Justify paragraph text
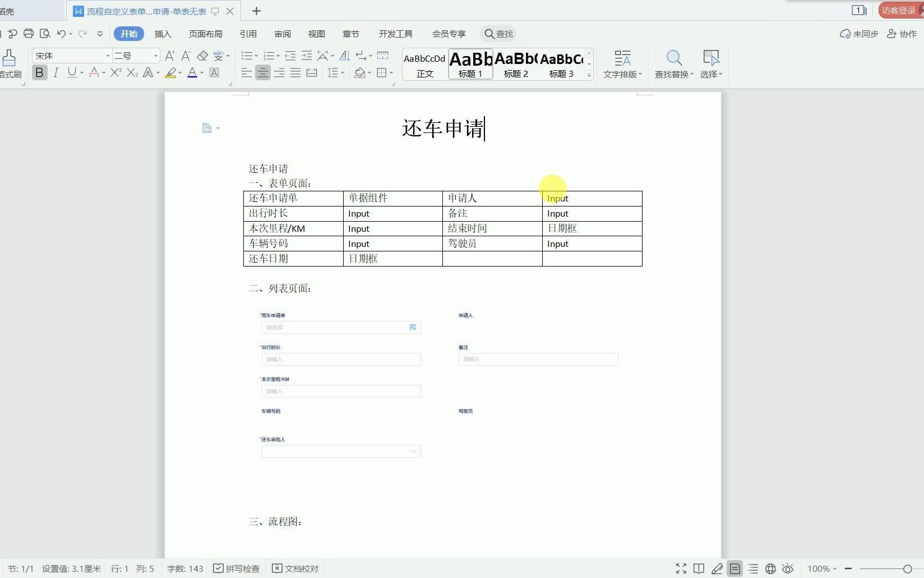 [295, 72]
